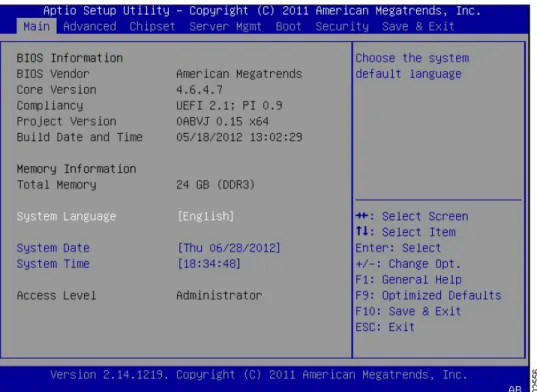Click the up-down arrows Select Item hint

click(405, 232)
